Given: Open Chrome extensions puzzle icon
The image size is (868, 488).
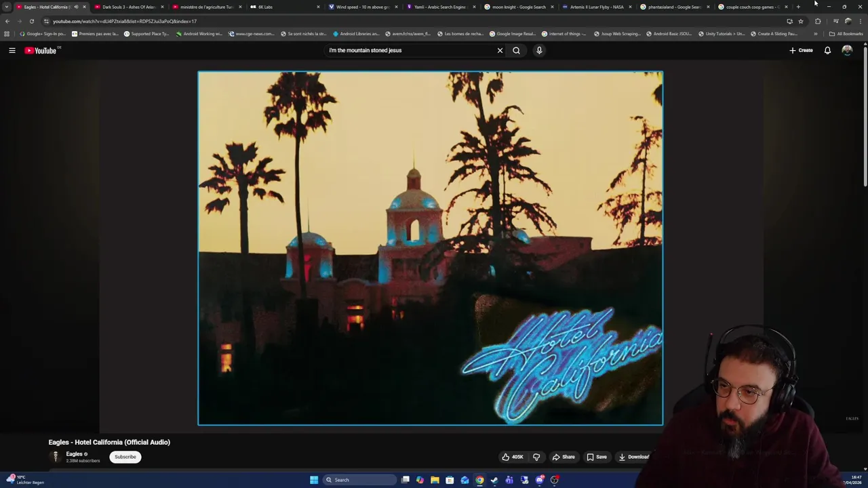Looking at the screenshot, I should (818, 21).
